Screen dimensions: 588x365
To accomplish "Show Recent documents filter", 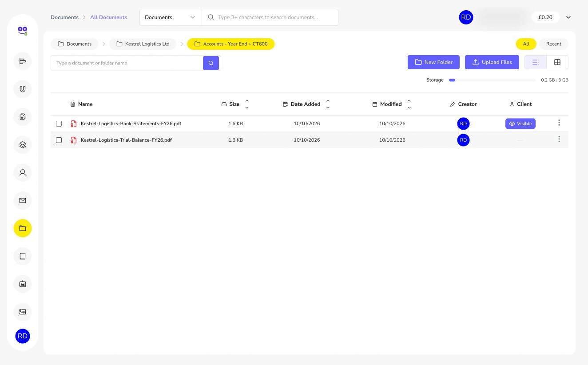I will 554,44.
